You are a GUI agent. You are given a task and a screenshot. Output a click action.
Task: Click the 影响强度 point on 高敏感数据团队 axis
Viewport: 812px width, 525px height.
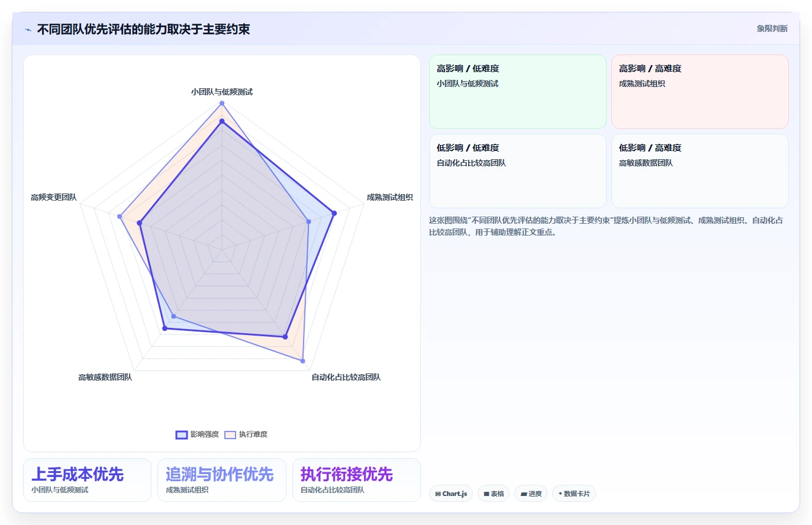tap(165, 328)
